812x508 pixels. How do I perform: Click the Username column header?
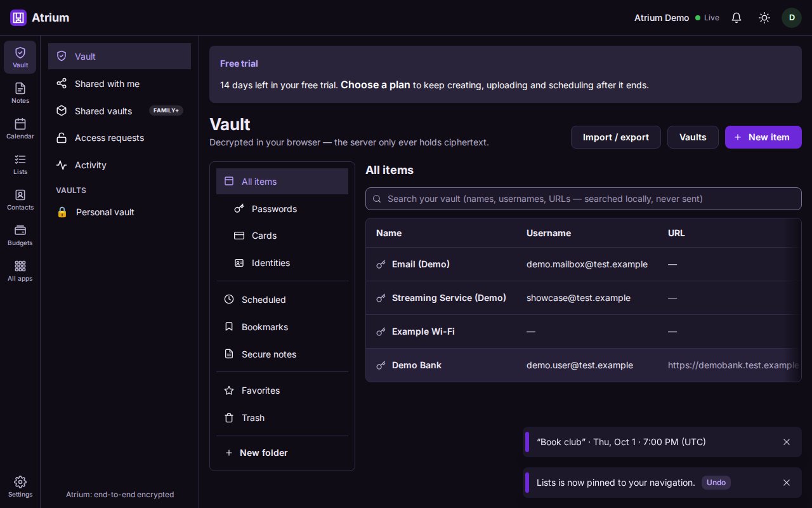(x=549, y=233)
